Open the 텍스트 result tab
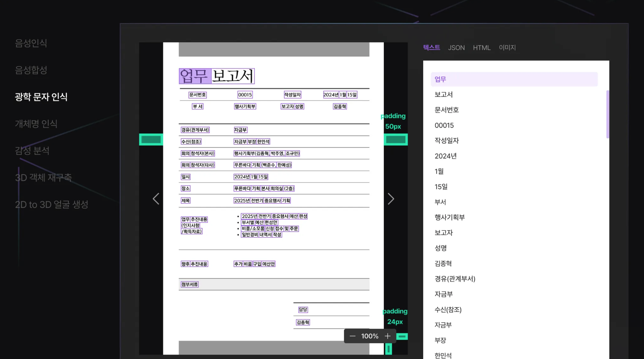The height and width of the screenshot is (359, 644). [x=431, y=47]
